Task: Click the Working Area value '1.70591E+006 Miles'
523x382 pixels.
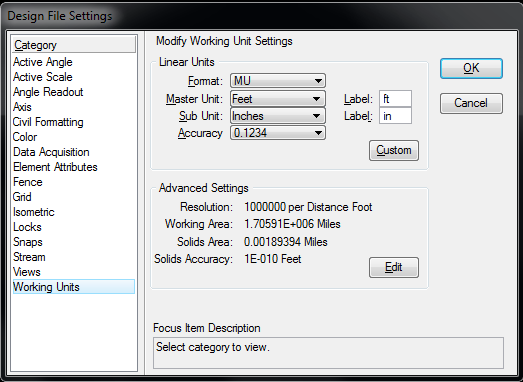Action: [x=292, y=224]
